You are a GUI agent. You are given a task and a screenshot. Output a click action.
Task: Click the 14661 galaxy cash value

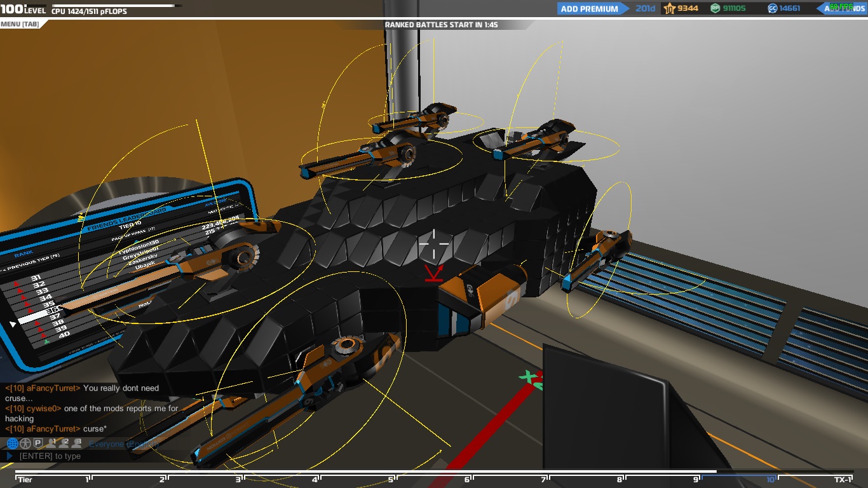click(790, 8)
